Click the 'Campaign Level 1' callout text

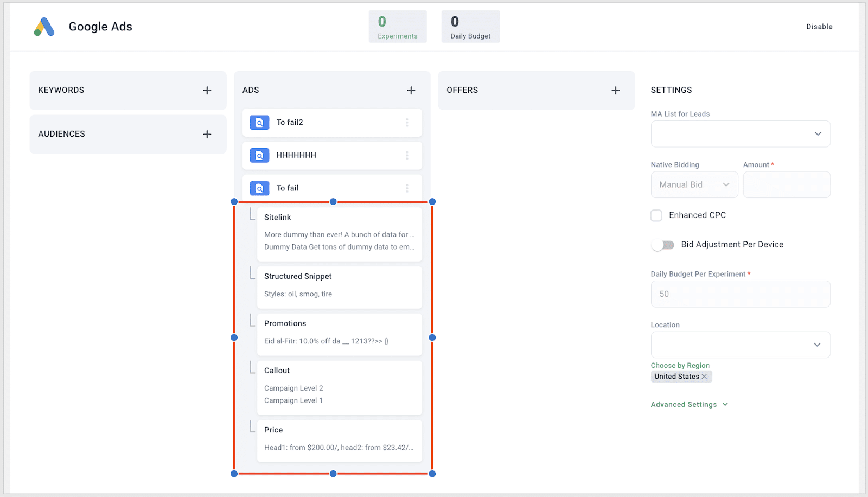click(x=293, y=400)
